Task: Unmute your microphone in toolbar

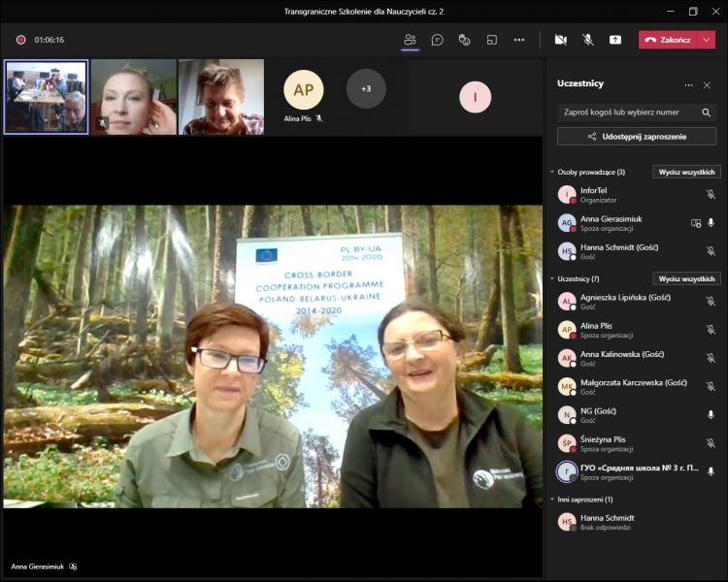Action: click(x=587, y=40)
